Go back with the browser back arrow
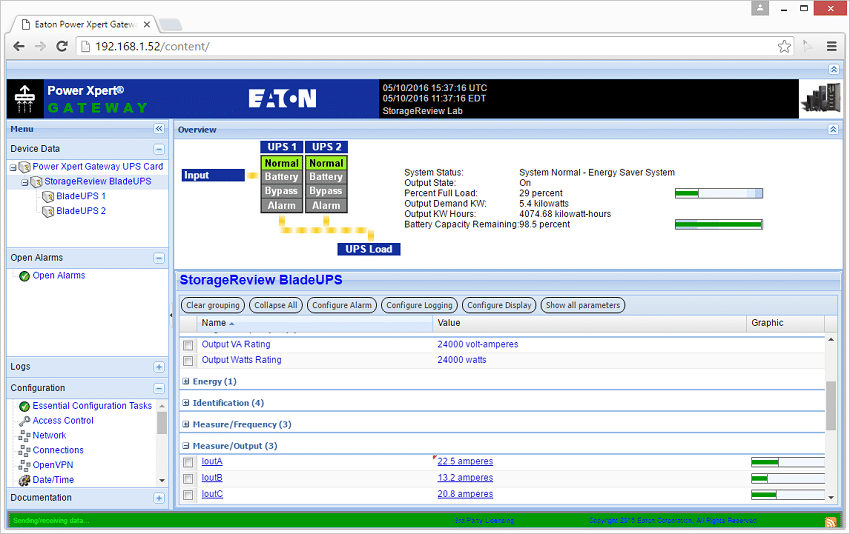Image resolution: width=850 pixels, height=534 pixels. [x=19, y=46]
